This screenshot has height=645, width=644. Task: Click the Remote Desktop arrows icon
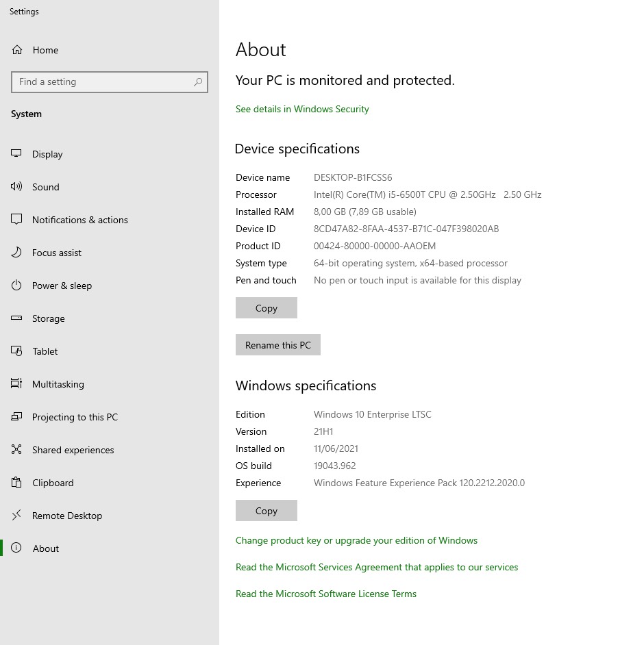click(16, 515)
